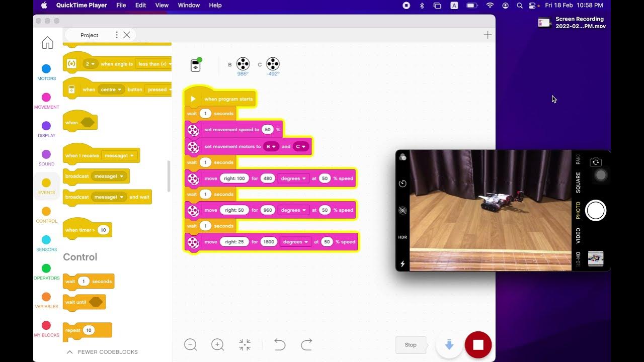Download program to hub arrow
The image size is (644, 362).
pyautogui.click(x=449, y=345)
